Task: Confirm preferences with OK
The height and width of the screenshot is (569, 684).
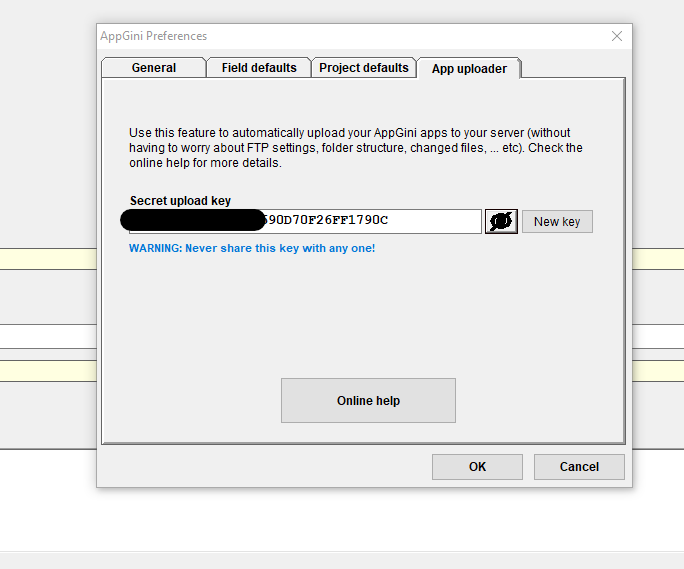Action: [x=477, y=467]
